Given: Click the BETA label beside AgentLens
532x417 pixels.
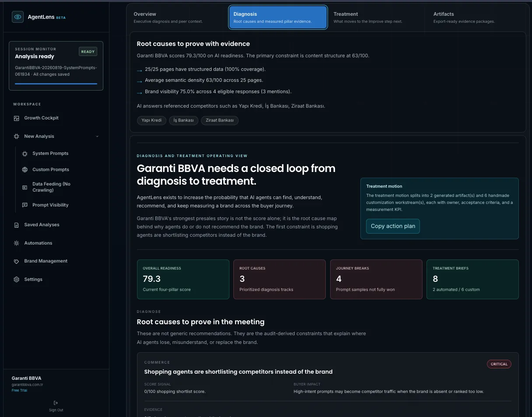Looking at the screenshot, I should 61,18.
